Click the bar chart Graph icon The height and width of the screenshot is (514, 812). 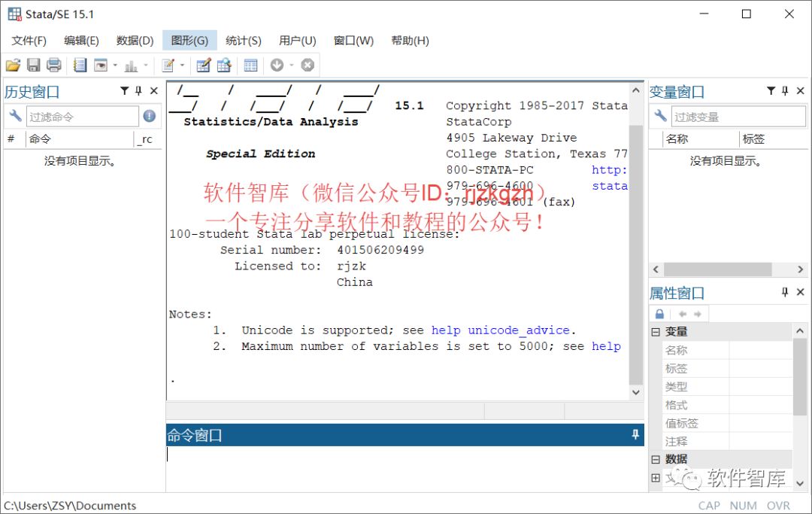(131, 65)
